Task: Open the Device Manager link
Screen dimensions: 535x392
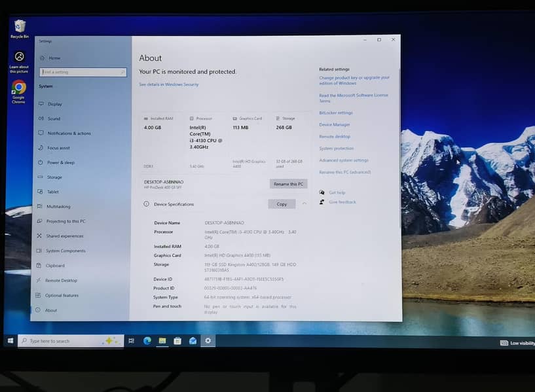Action: tap(335, 124)
